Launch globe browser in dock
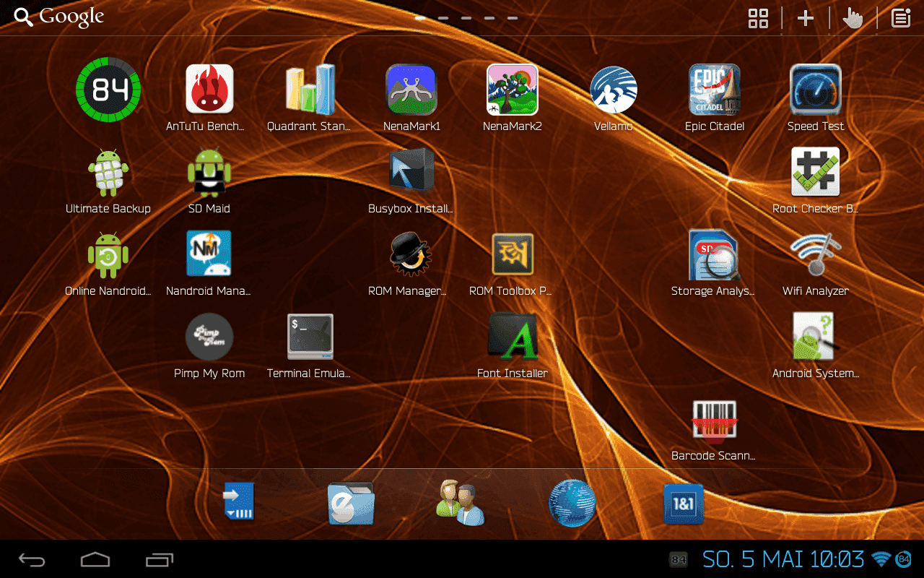 [572, 503]
